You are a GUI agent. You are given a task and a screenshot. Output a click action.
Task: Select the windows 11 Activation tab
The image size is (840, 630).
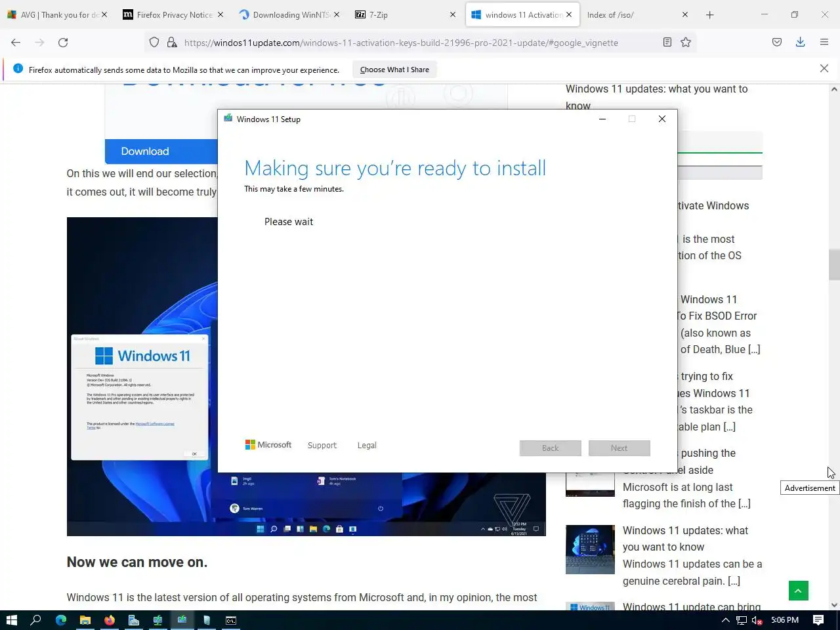coord(522,14)
